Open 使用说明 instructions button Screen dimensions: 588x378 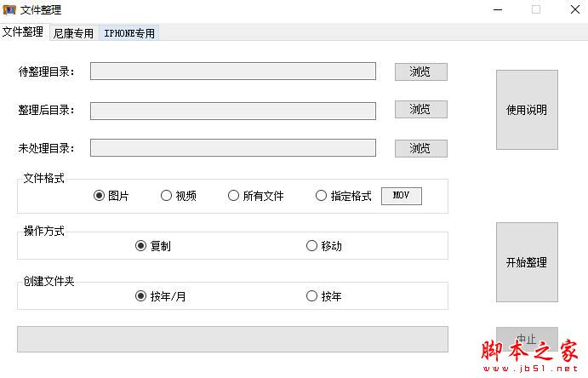point(527,110)
